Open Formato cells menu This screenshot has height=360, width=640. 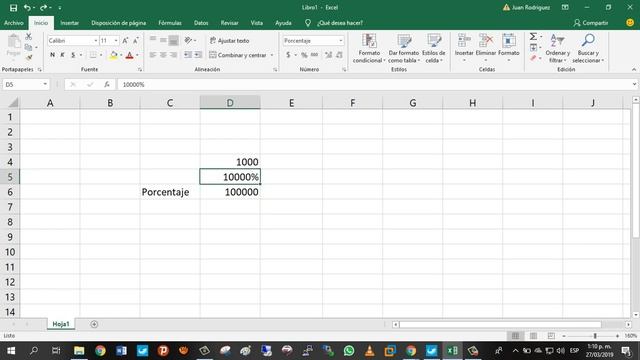(x=509, y=48)
